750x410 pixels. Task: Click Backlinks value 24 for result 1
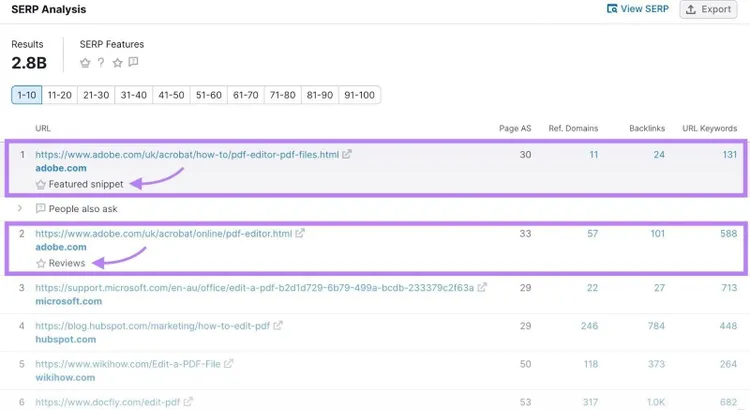tap(659, 155)
